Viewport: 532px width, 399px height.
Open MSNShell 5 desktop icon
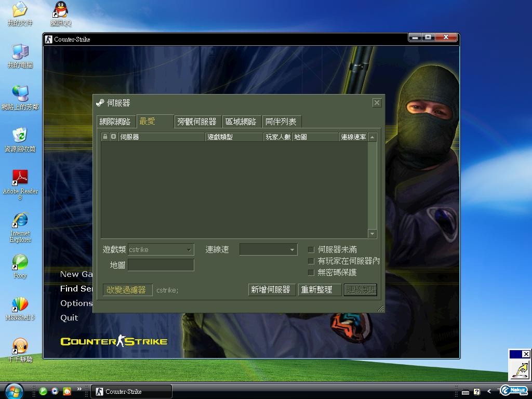(20, 304)
